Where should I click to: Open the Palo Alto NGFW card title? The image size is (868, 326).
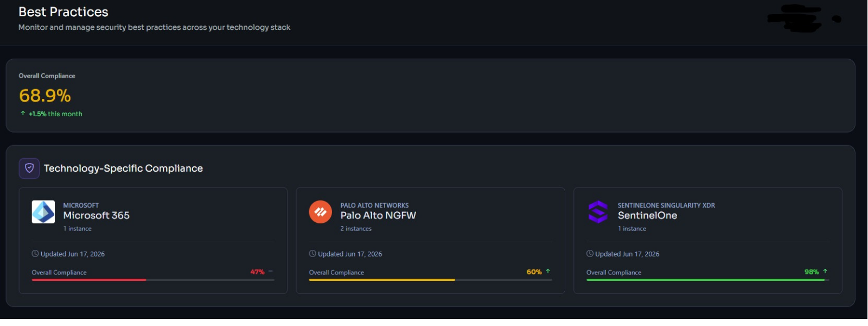pyautogui.click(x=378, y=216)
